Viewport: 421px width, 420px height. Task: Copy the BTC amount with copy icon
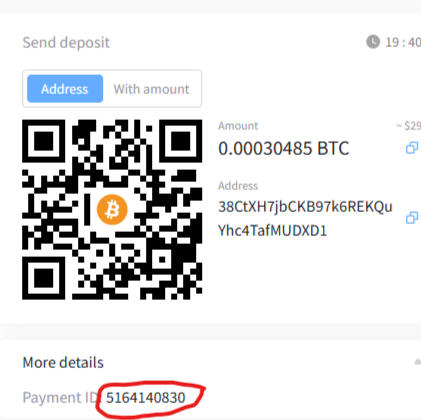(x=412, y=148)
